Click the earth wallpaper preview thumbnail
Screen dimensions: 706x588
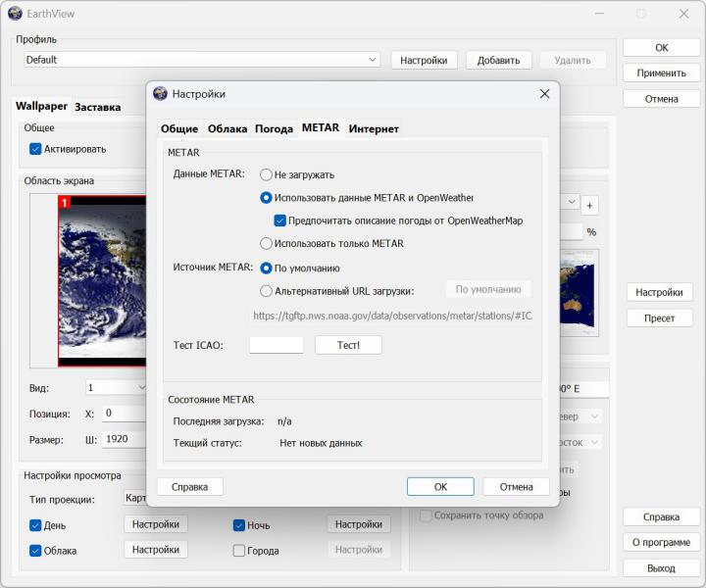pyautogui.click(x=102, y=282)
